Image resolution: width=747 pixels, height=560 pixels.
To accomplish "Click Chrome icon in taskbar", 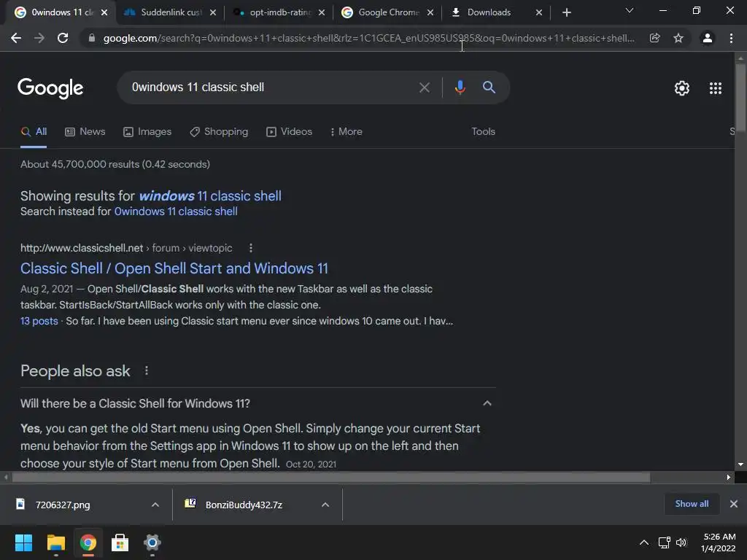I will point(88,542).
